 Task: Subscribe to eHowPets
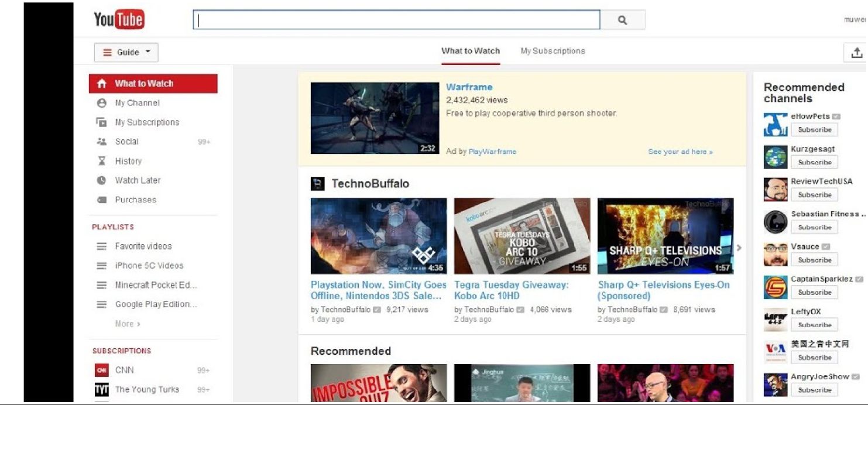pyautogui.click(x=815, y=130)
